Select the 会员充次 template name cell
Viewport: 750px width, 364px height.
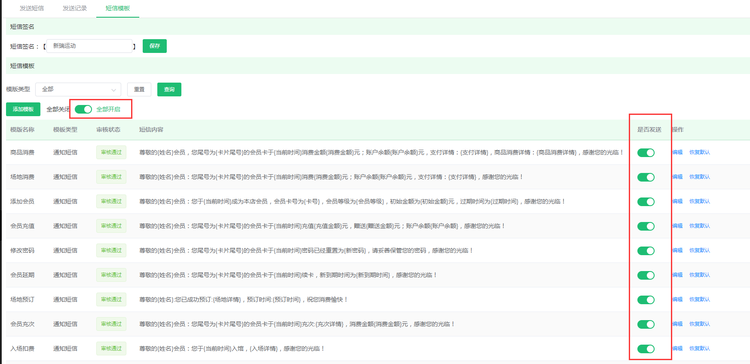click(22, 324)
